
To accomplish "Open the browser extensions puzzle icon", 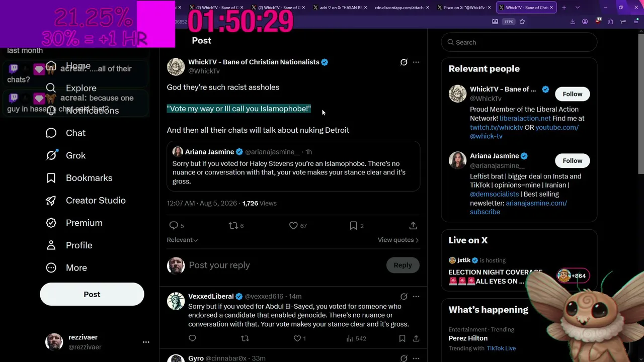I will pos(610,22).
